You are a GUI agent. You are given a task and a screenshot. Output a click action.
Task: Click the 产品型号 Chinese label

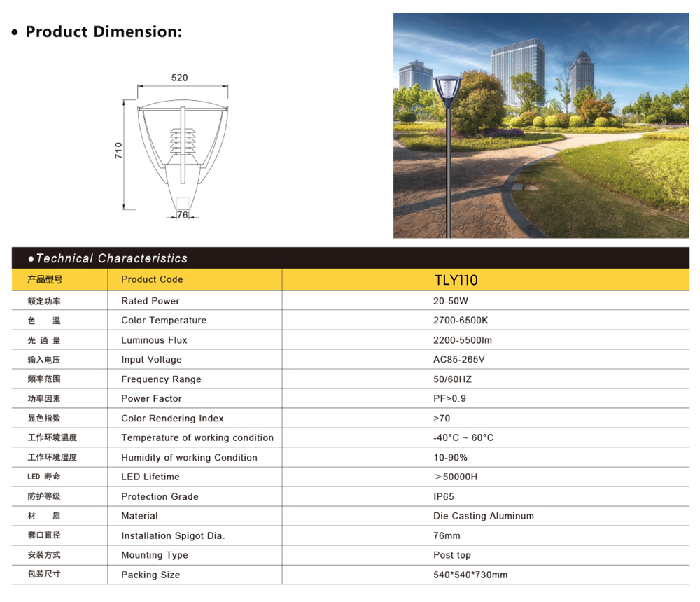[x=45, y=279]
